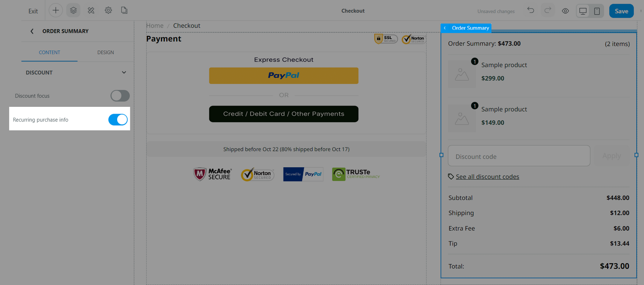Image resolution: width=644 pixels, height=285 pixels.
Task: Click right resize handle of Order Summary block
Action: coord(636,155)
